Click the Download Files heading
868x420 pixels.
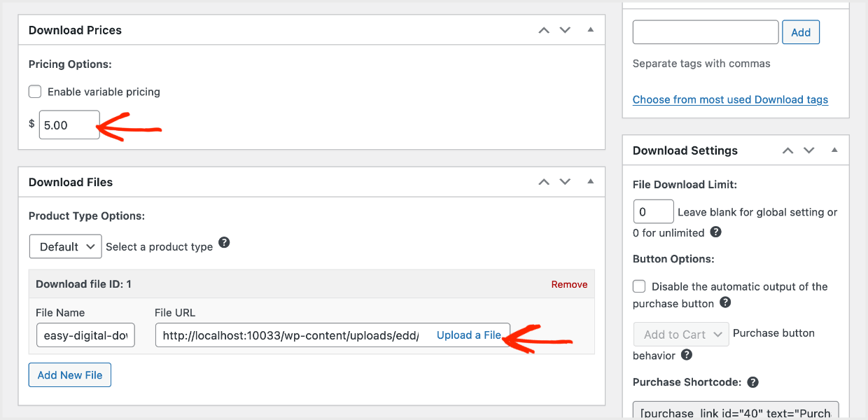click(71, 182)
